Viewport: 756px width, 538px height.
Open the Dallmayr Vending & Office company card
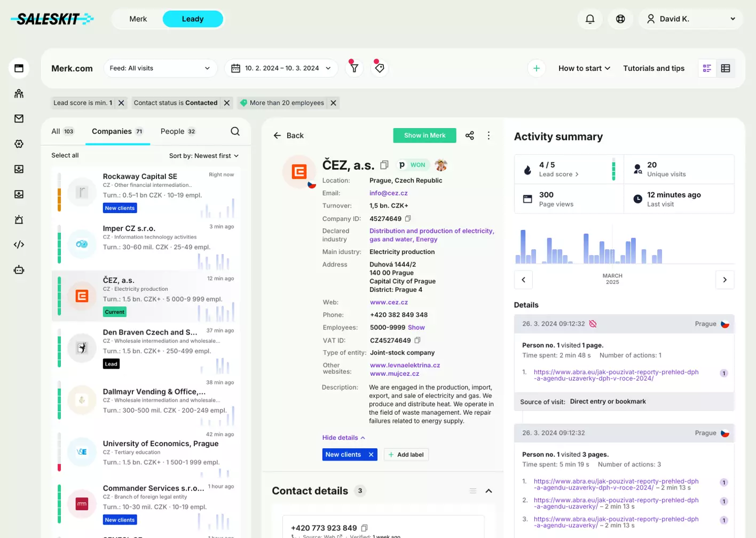pyautogui.click(x=146, y=400)
